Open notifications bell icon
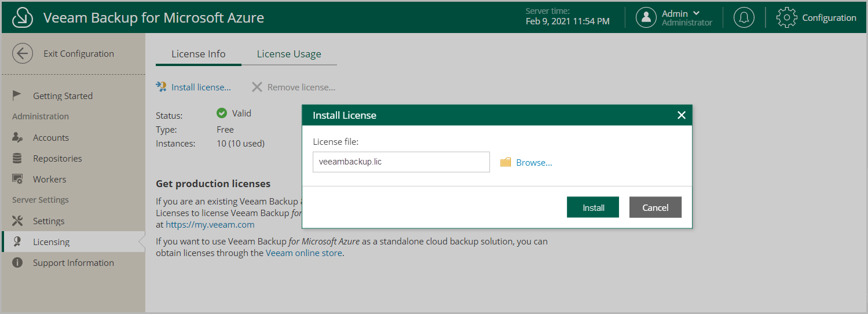Viewport: 868px width, 314px height. (744, 18)
